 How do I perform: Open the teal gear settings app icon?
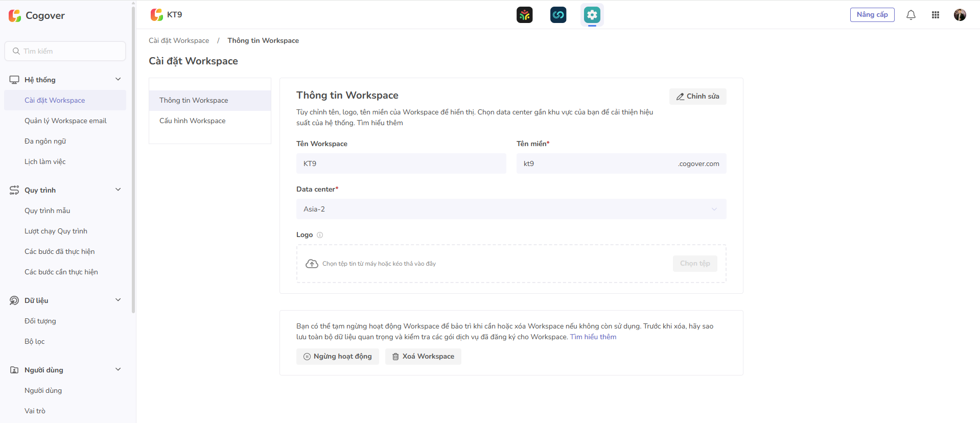[592, 15]
